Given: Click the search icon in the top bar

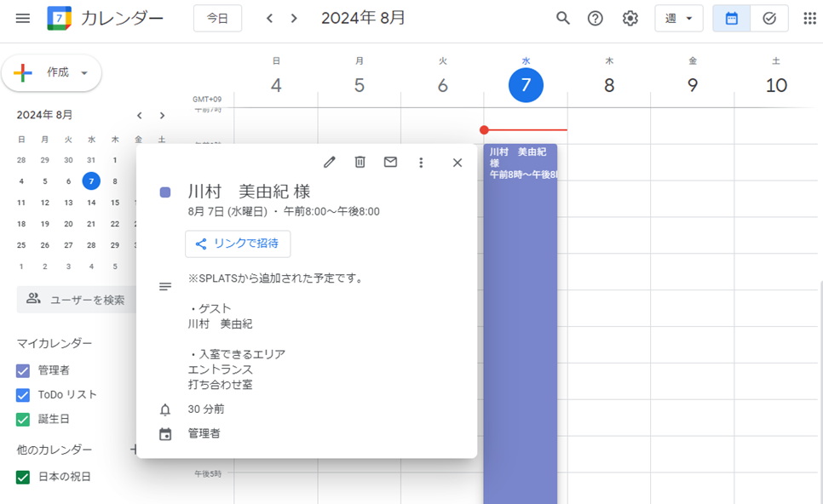Looking at the screenshot, I should (562, 17).
